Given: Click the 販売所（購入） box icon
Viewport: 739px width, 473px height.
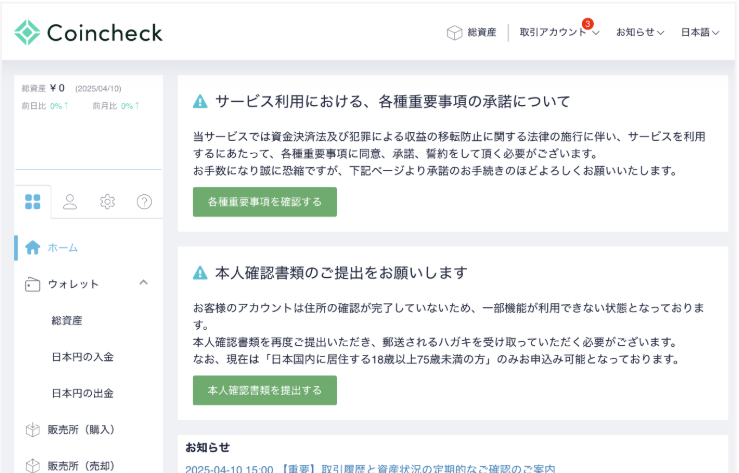Looking at the screenshot, I should 33,430.
